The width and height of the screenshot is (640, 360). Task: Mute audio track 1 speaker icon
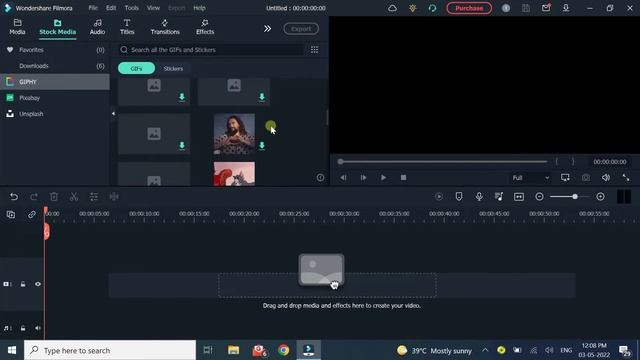pyautogui.click(x=38, y=328)
